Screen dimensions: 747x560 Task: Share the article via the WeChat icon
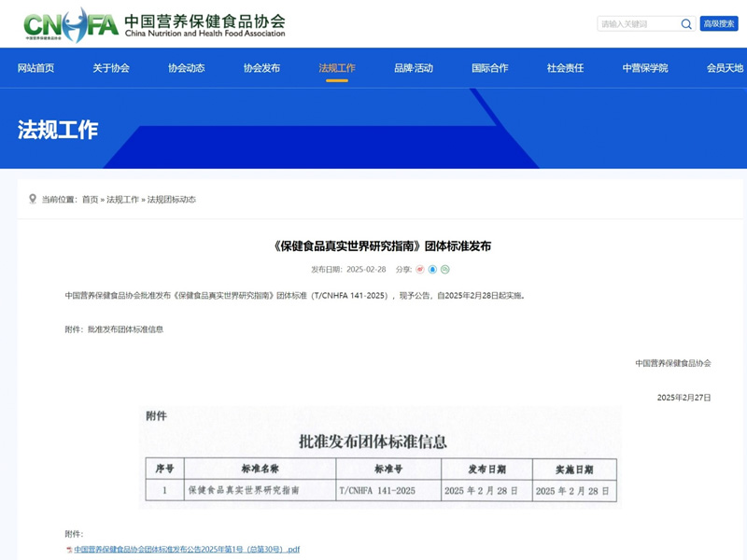(445, 270)
